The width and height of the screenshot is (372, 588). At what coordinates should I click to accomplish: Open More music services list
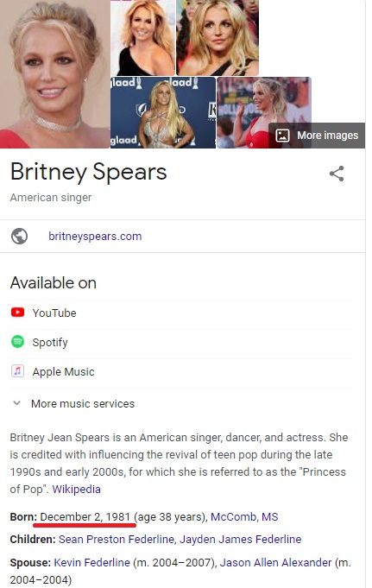(x=83, y=403)
